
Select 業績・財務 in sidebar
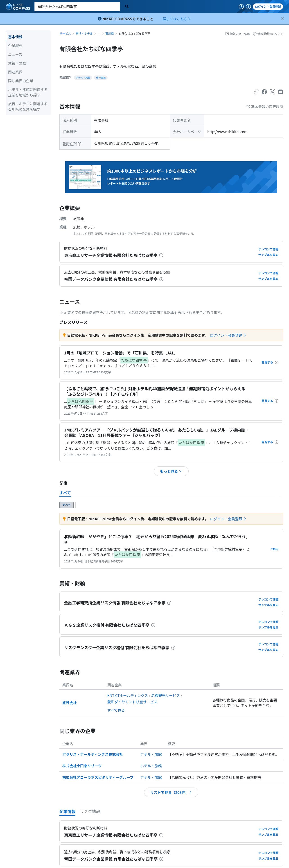[17, 63]
